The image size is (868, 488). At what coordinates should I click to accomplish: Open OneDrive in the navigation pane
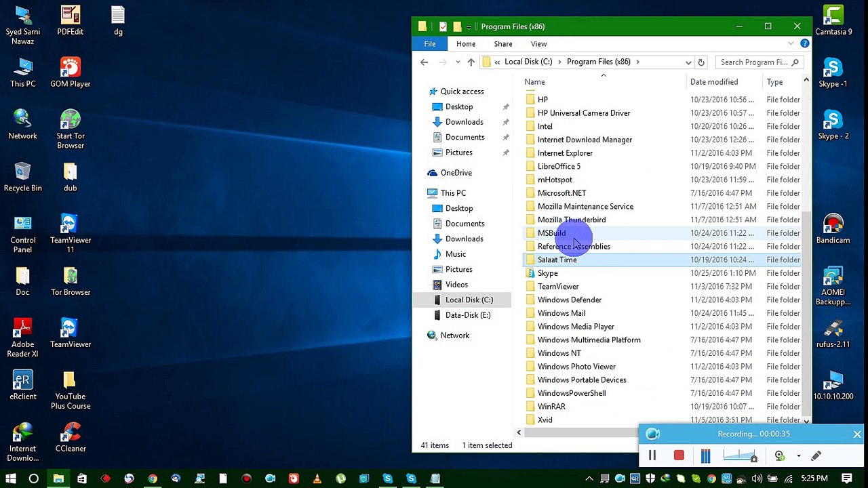click(x=456, y=173)
